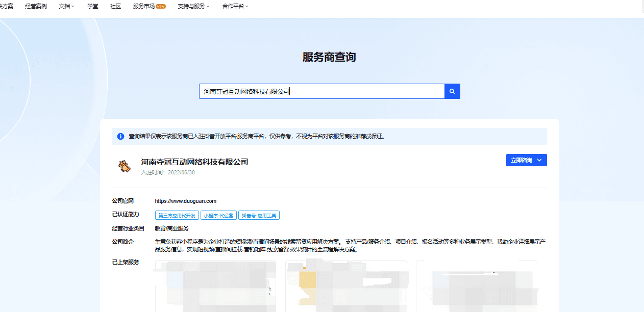Open the 社区 nav item
Image resolution: width=644 pixels, height=312 pixels.
pos(115,6)
